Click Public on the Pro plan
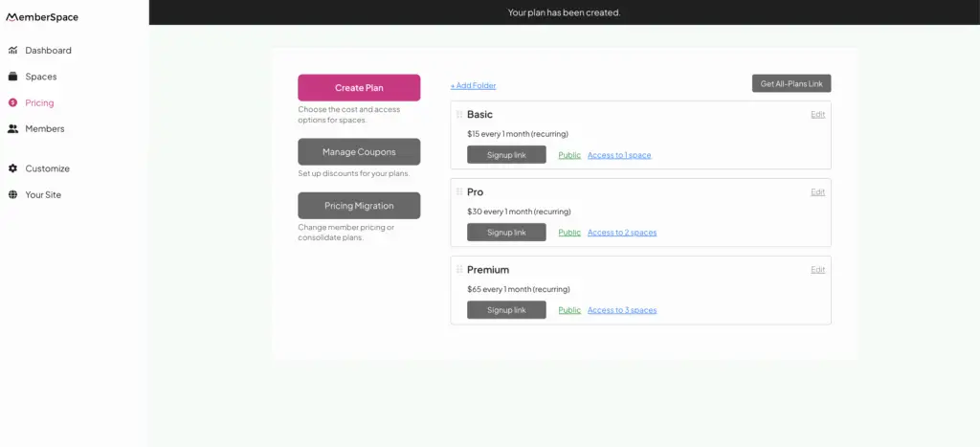980x447 pixels. pyautogui.click(x=569, y=233)
